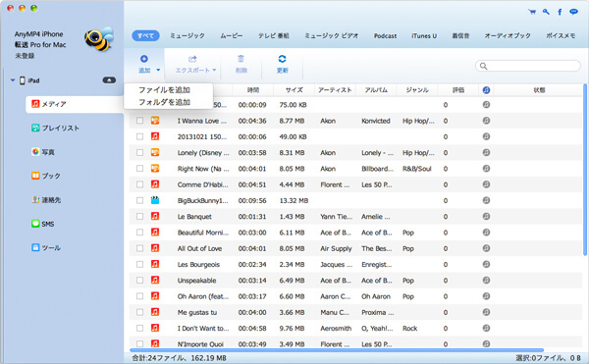Check the Unspeakable checkbox

pyautogui.click(x=139, y=280)
